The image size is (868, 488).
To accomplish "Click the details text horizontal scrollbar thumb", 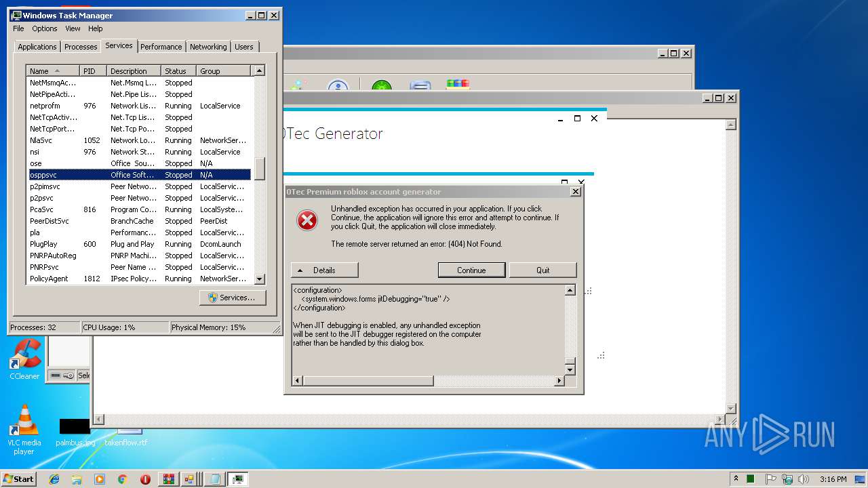I will click(x=368, y=381).
